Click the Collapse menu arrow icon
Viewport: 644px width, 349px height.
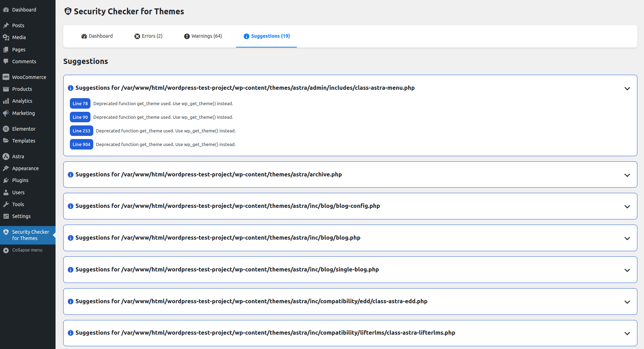[6, 250]
